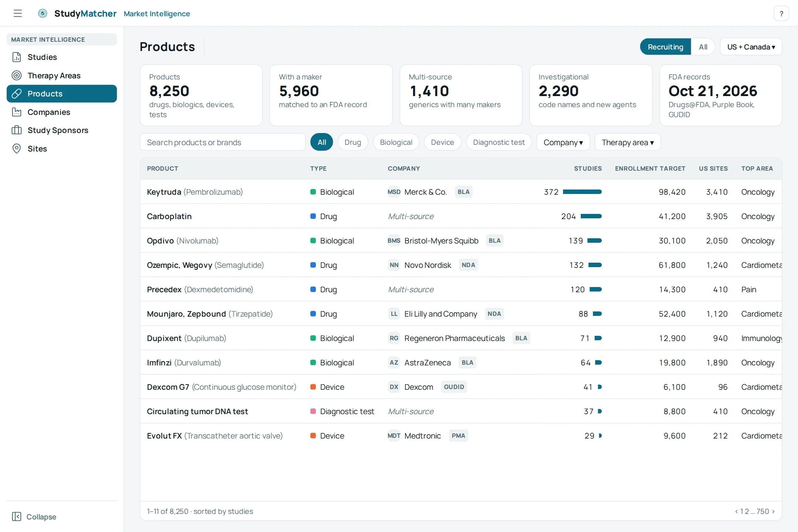Filter products by Biological type
This screenshot has width=798, height=532.
396,142
